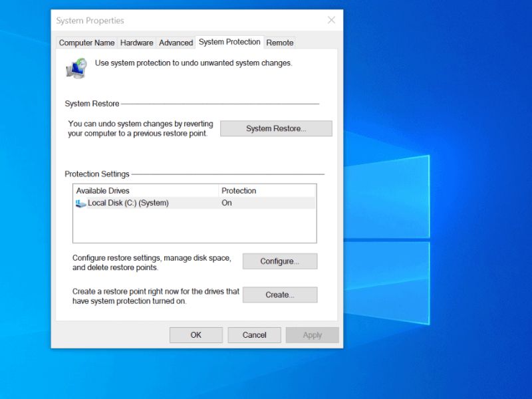Click the 'Create a restore point right now' text
Viewport: 532px width, 399px height.
[156, 296]
